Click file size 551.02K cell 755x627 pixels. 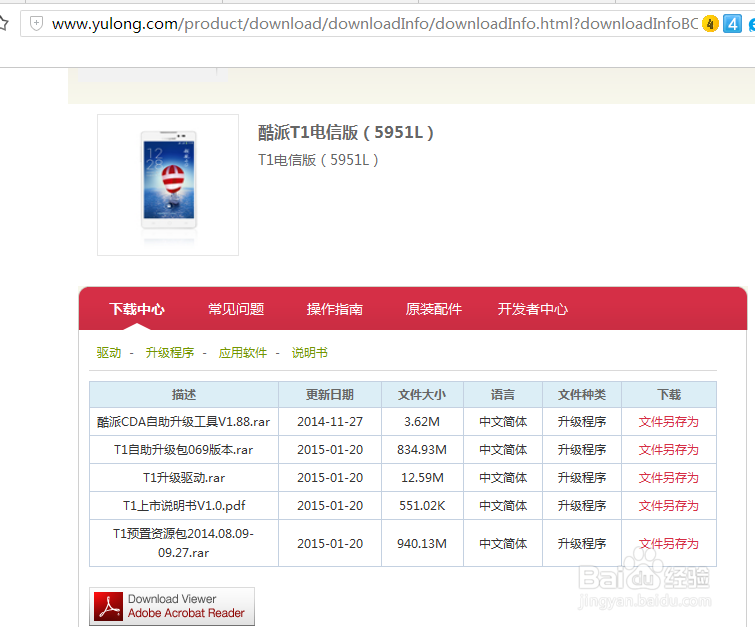(422, 506)
